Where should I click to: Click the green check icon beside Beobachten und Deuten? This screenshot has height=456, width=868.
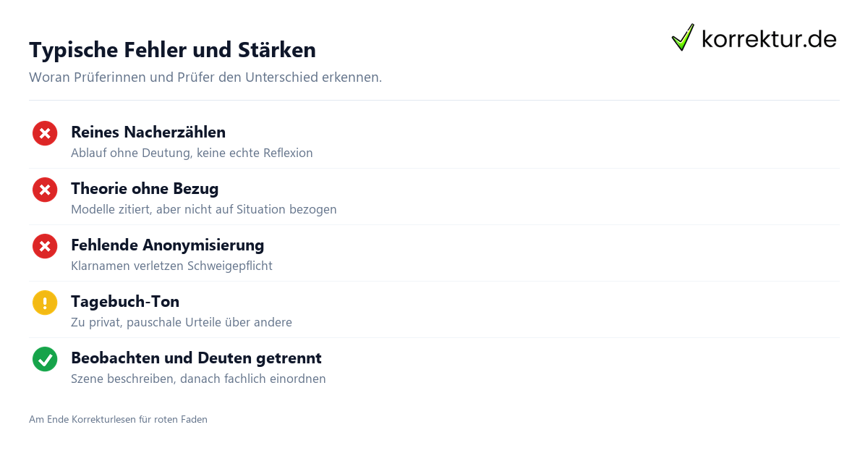(45, 359)
